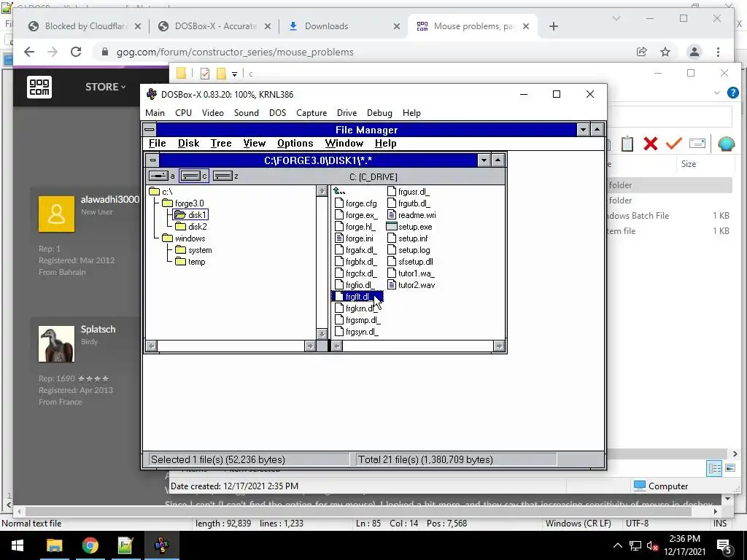Switch to Downloads browser tab
The width and height of the screenshot is (747, 560).
point(344,26)
